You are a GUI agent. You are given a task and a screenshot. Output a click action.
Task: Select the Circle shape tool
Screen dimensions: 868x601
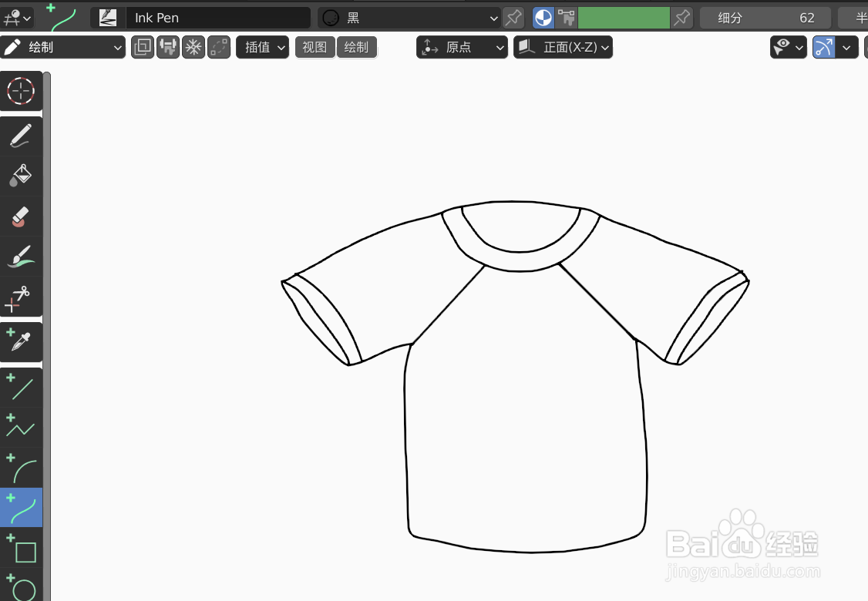21,587
